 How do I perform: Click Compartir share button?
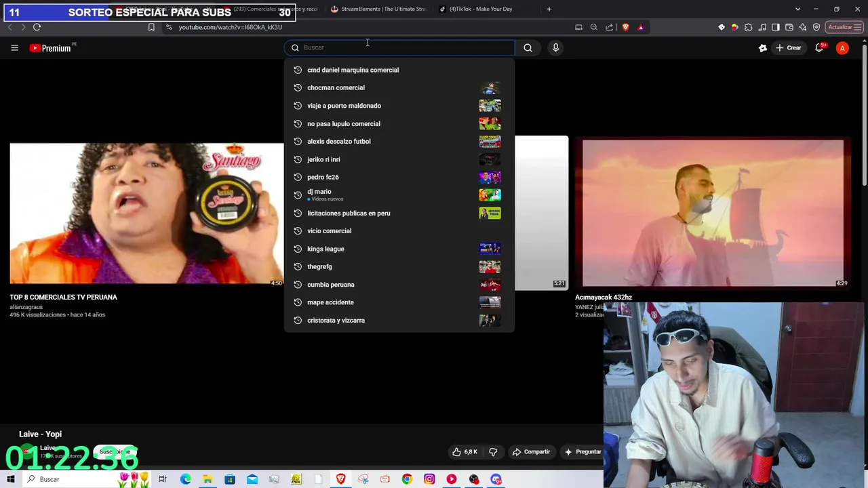[x=531, y=451]
